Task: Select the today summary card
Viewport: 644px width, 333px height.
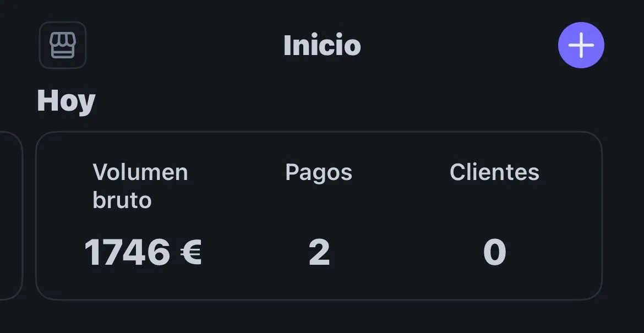Action: coord(319,216)
